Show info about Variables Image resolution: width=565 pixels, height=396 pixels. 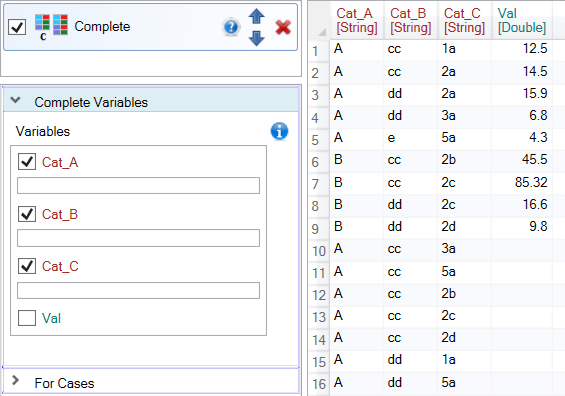tap(279, 131)
